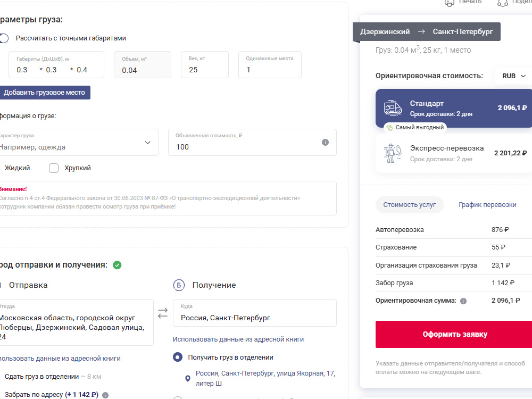Check the Хрупкий checkbox
This screenshot has width=532, height=399.
tap(54, 168)
